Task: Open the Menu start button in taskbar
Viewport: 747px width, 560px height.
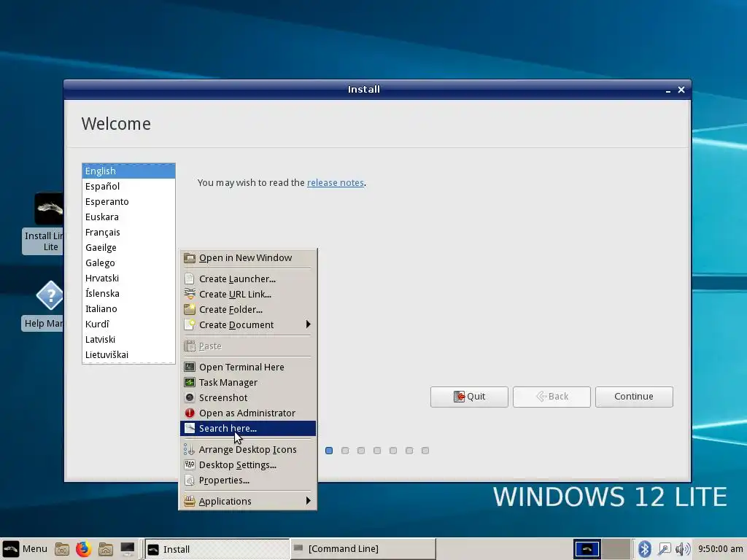Action: [x=25, y=549]
